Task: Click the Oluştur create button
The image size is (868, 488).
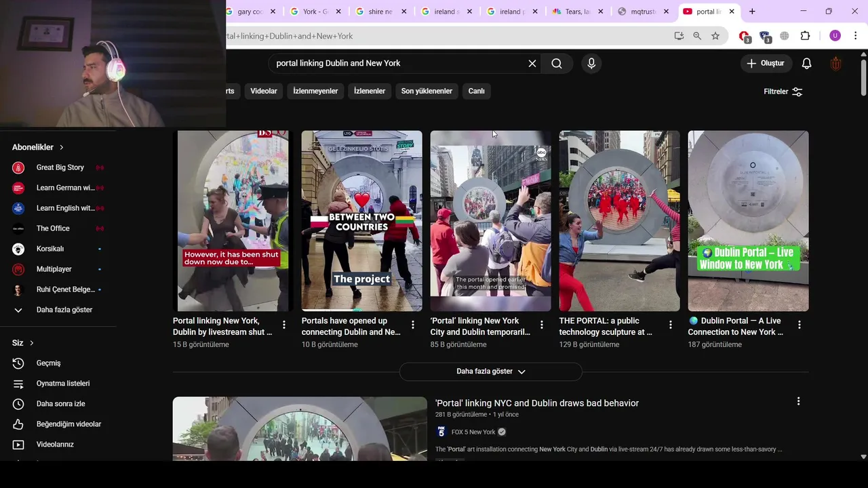Action: click(766, 63)
